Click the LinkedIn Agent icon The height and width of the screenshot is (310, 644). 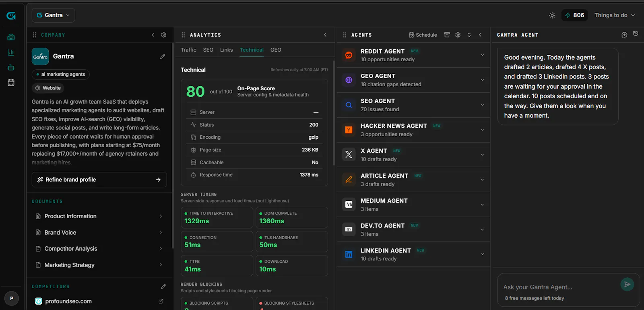click(x=349, y=254)
